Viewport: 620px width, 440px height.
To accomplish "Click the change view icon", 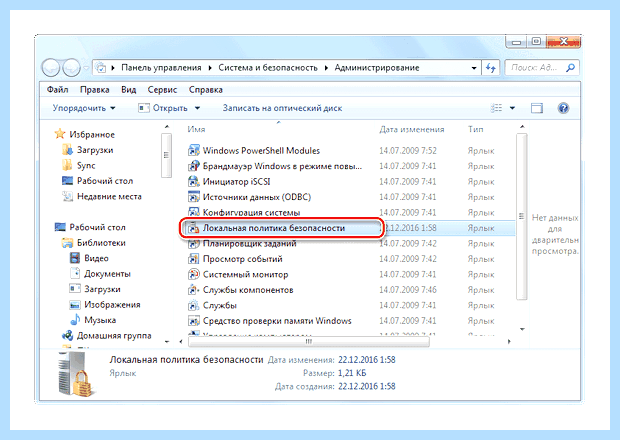I will point(496,108).
